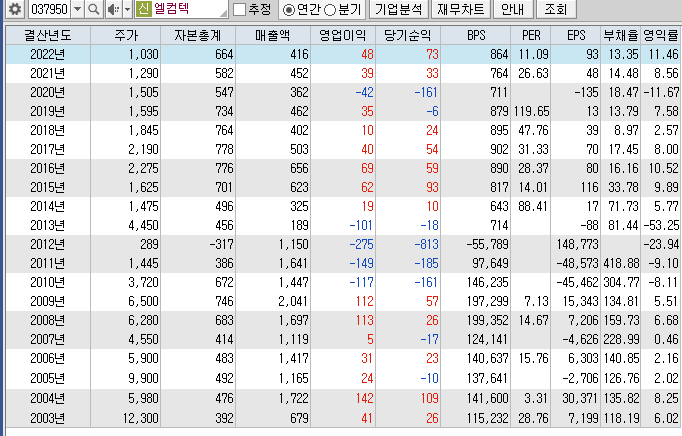
Task: Select the 2011년 row label
Action: pos(47,263)
